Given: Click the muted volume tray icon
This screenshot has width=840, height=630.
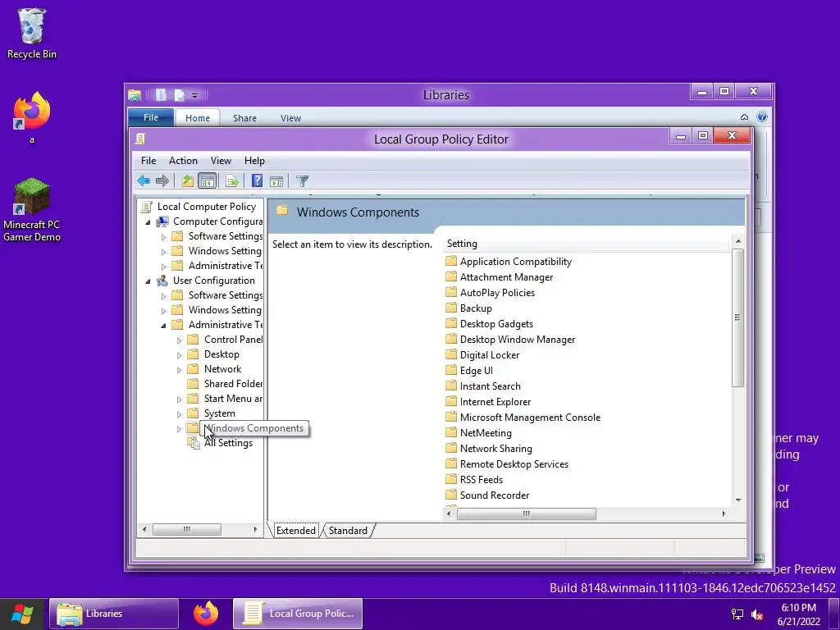Looking at the screenshot, I should pyautogui.click(x=757, y=614).
